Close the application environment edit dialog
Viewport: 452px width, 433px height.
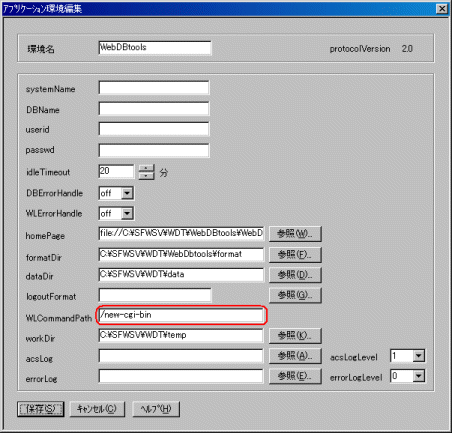pos(442,9)
